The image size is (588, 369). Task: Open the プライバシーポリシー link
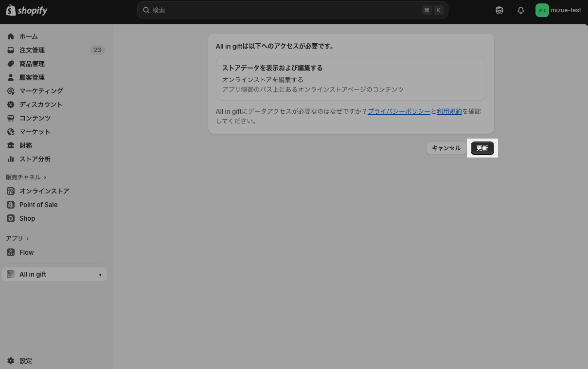pos(399,111)
